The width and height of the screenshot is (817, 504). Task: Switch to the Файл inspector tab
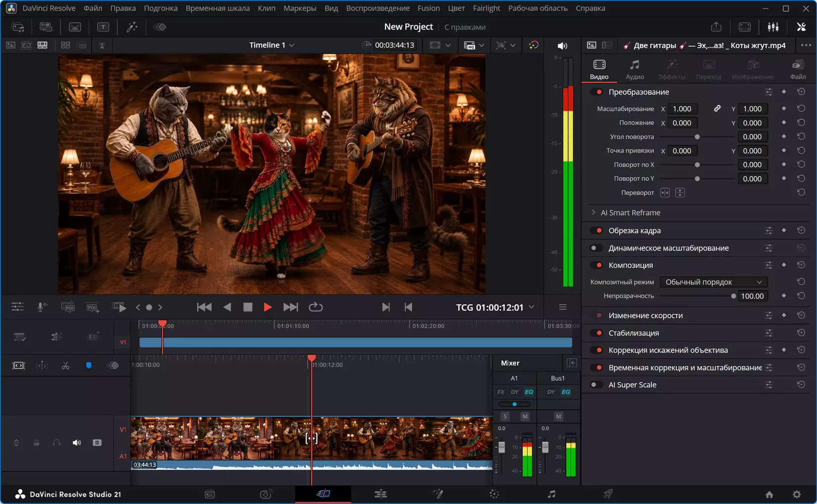tap(798, 70)
